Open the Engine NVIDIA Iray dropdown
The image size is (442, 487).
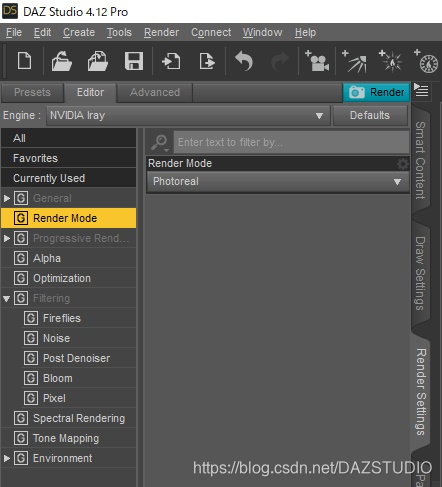point(188,116)
